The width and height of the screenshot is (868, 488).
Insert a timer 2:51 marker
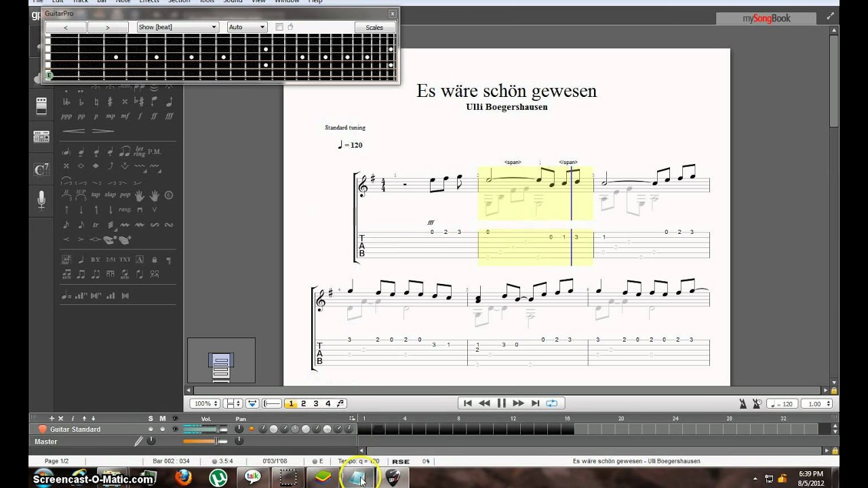111,260
